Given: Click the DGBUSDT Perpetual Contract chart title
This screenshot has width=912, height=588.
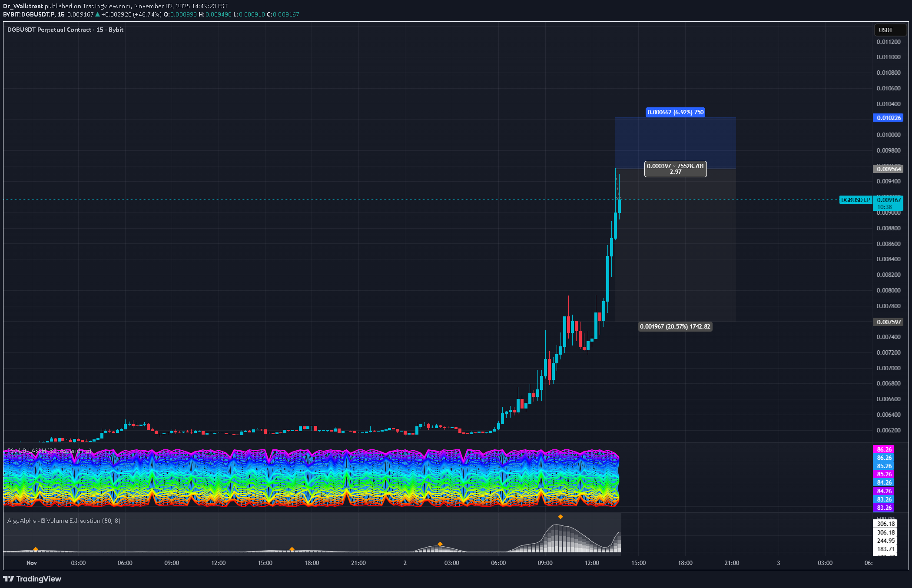Looking at the screenshot, I should click(x=65, y=30).
